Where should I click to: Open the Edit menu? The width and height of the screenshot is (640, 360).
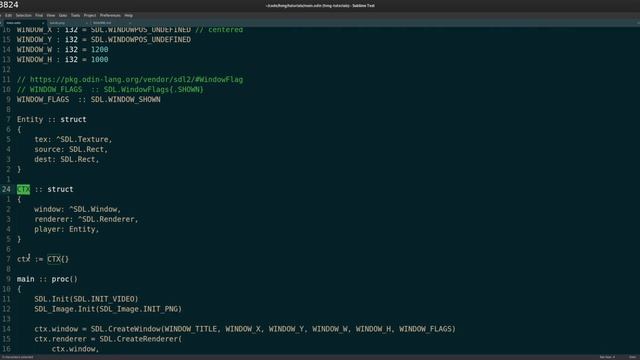(9, 16)
